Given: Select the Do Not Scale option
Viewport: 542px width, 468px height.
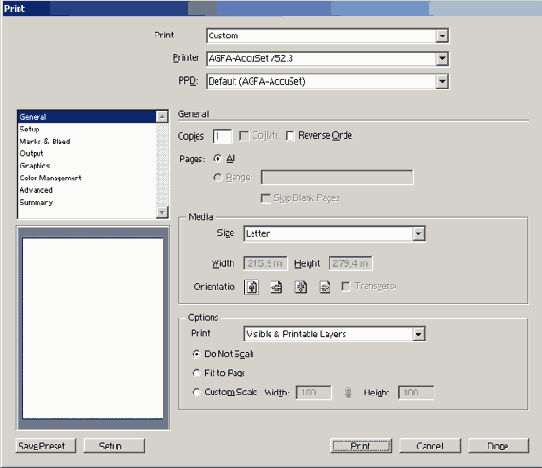Looking at the screenshot, I should [x=196, y=354].
